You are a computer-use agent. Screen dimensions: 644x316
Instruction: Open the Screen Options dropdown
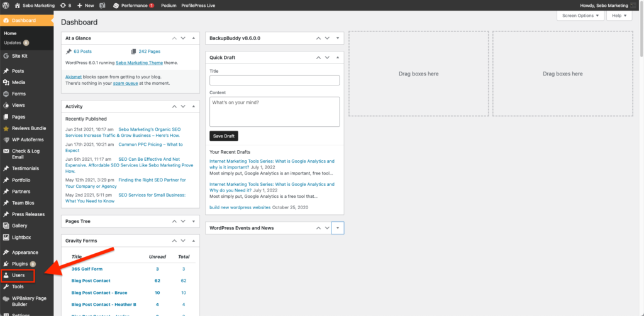pyautogui.click(x=580, y=16)
